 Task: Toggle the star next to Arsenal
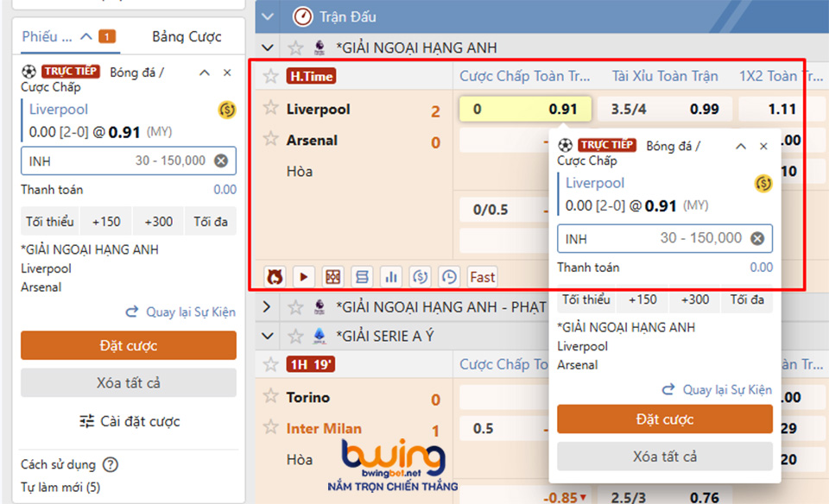tap(271, 139)
